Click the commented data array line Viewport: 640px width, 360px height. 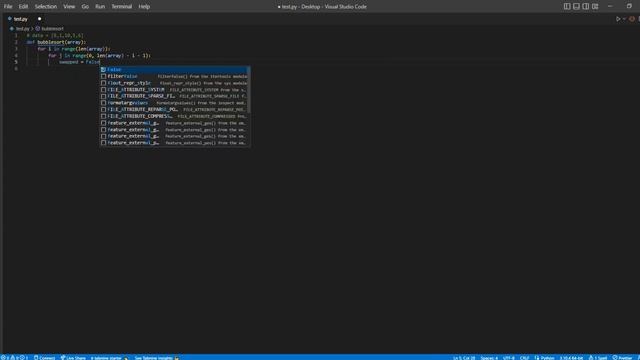tap(55, 36)
